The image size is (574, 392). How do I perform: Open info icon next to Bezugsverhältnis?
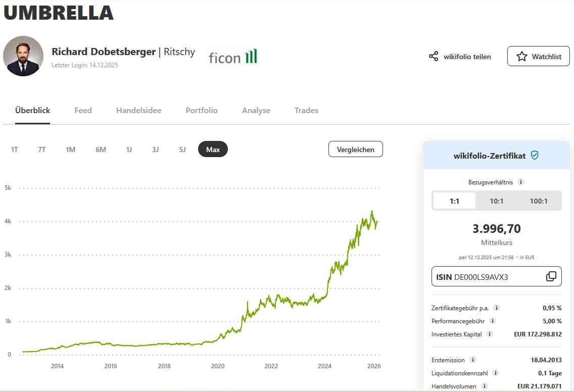(x=521, y=182)
